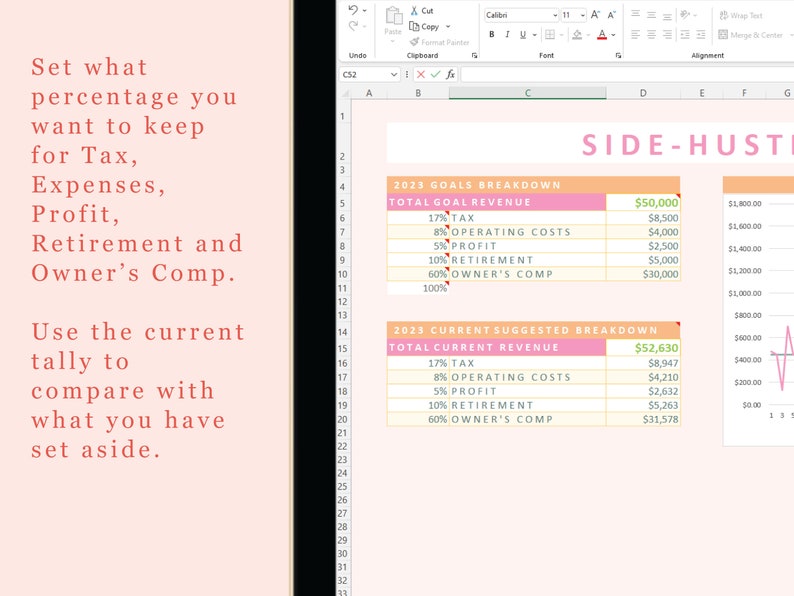Image resolution: width=794 pixels, height=596 pixels.
Task: Click the 60% Owner's Comp cell in suggested breakdown
Action: 418,419
